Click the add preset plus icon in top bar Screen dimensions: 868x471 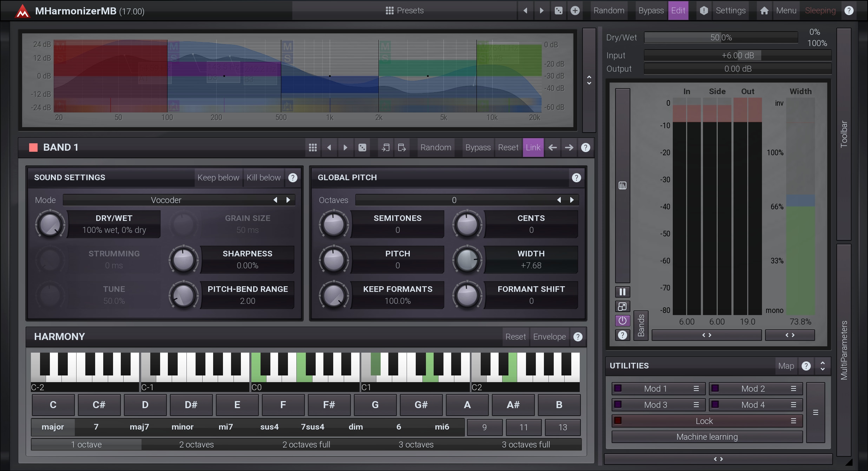pyautogui.click(x=575, y=11)
